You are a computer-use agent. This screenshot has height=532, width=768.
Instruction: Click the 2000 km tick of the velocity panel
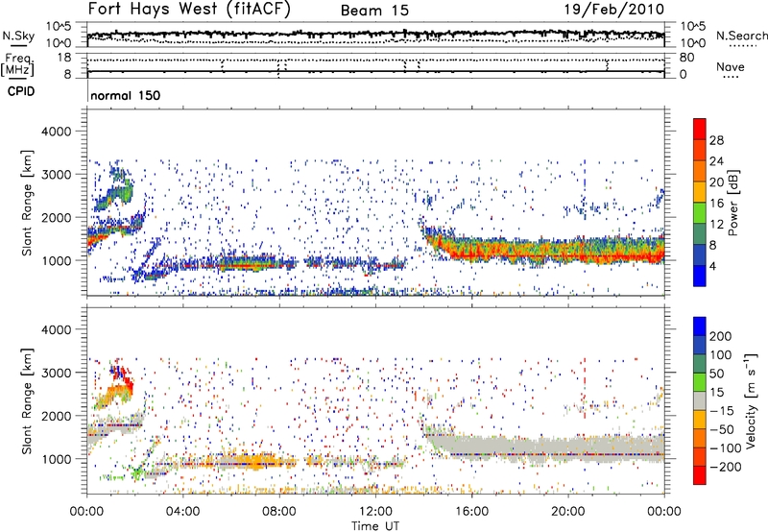(x=56, y=416)
